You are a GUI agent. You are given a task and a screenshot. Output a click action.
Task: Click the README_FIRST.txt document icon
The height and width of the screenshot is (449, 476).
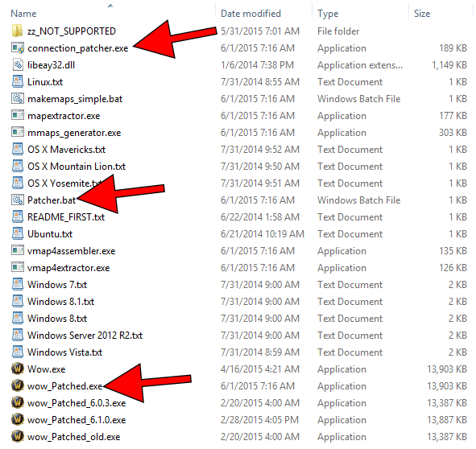(x=18, y=216)
